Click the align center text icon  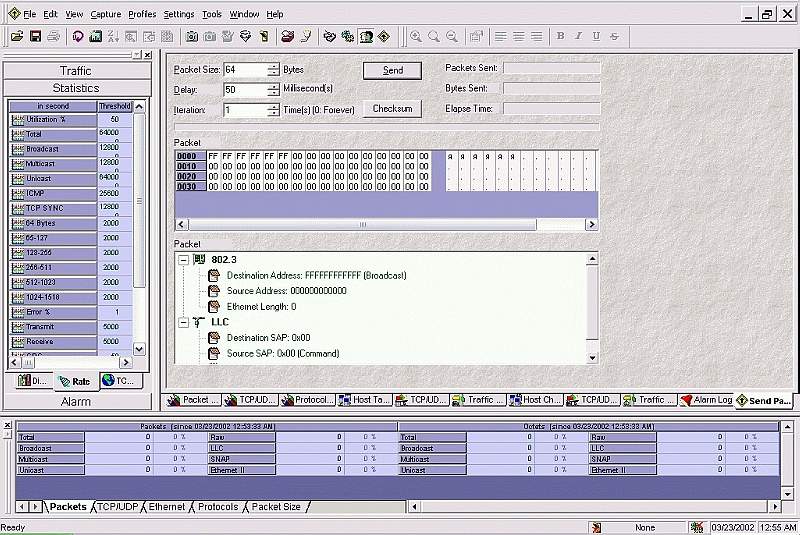(518, 36)
